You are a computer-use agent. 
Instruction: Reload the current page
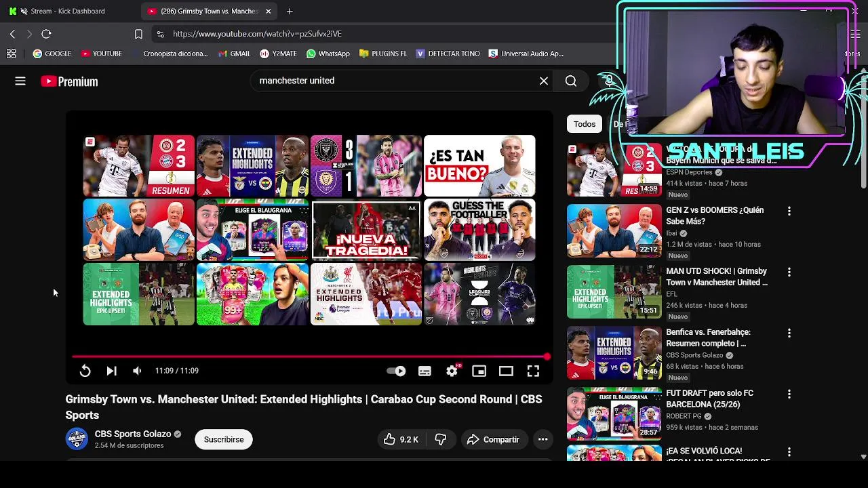[46, 34]
